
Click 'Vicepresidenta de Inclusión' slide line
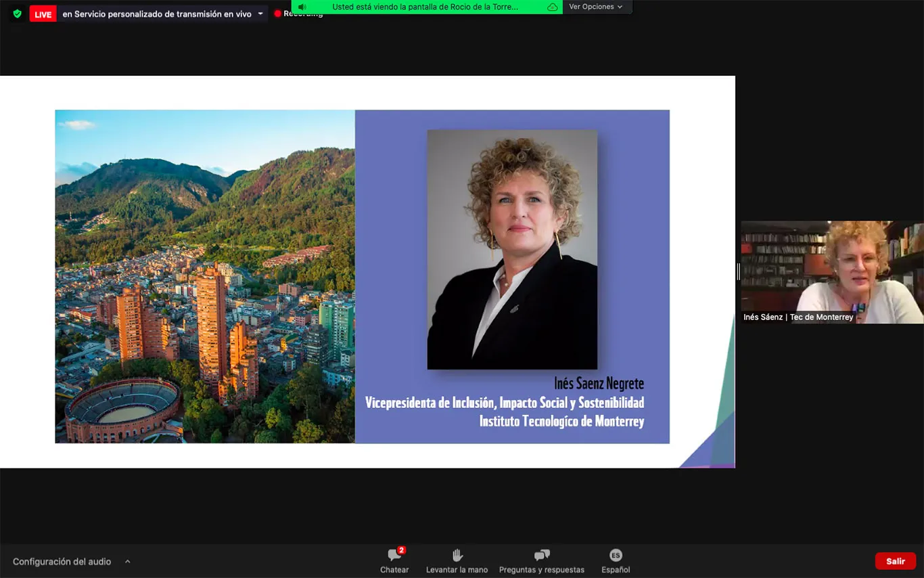(x=505, y=403)
